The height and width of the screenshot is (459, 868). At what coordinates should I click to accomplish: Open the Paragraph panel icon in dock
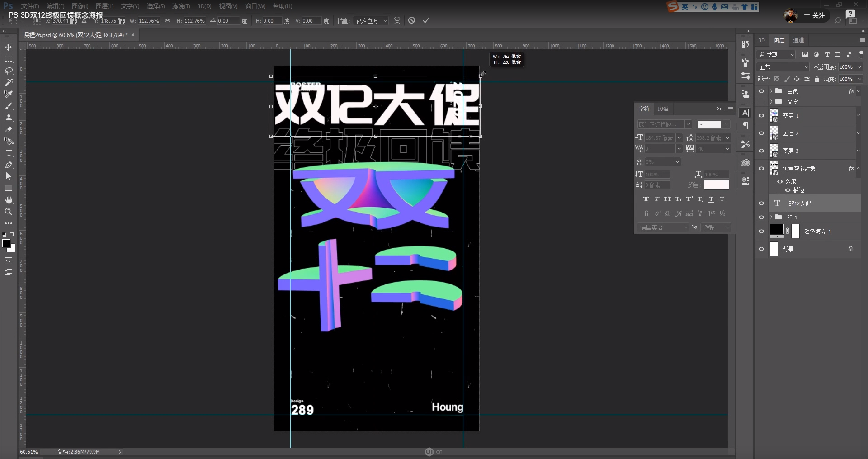745,125
